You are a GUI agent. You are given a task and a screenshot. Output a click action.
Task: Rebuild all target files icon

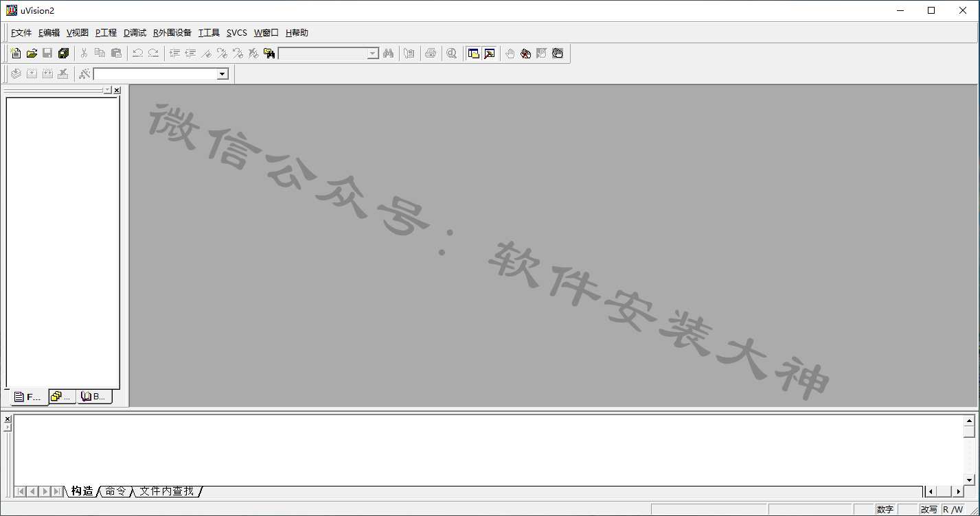47,73
